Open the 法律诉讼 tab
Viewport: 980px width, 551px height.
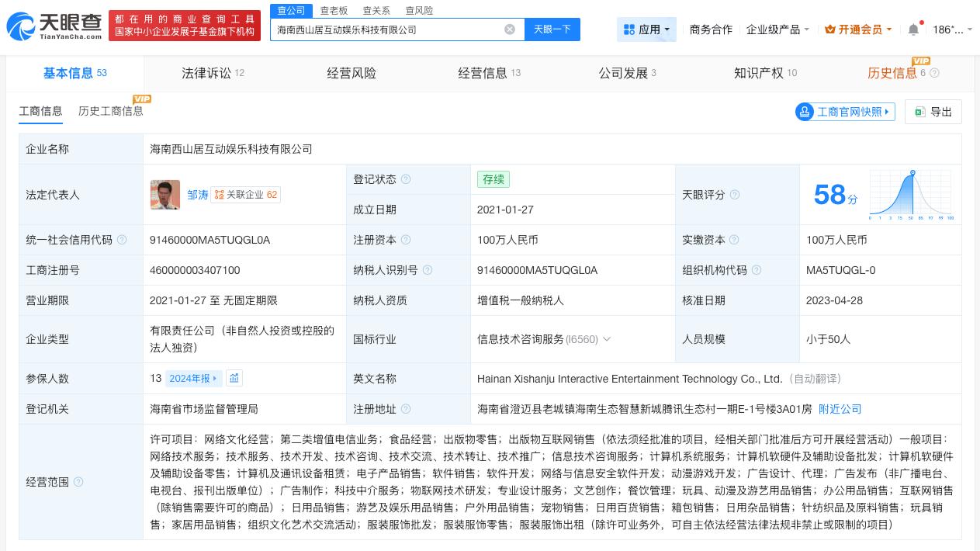click(x=206, y=72)
